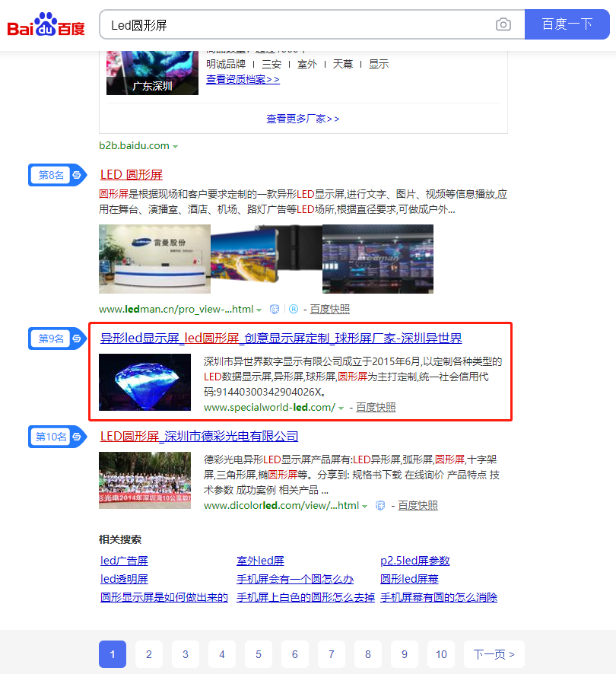Go to results page 7
The height and width of the screenshot is (674, 616).
tap(332, 654)
